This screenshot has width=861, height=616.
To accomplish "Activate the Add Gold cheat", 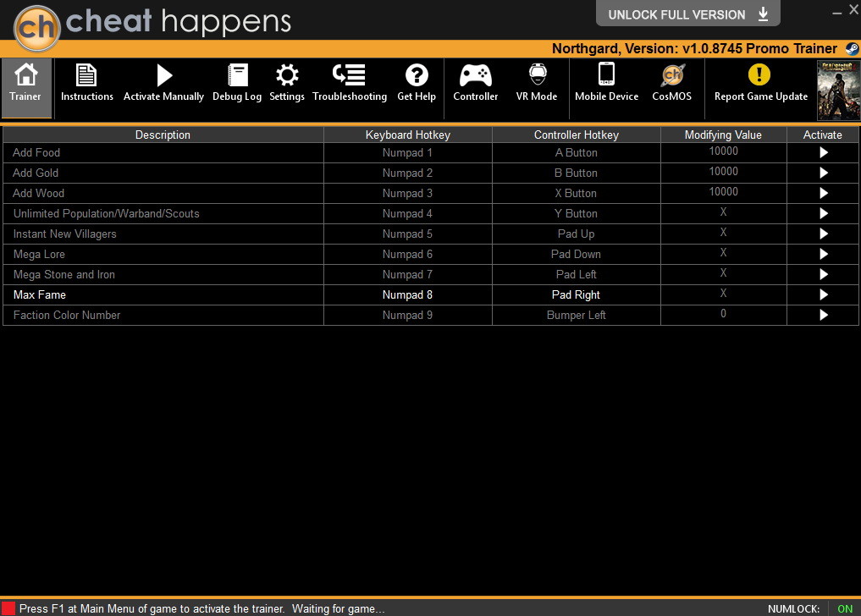I will tap(823, 173).
